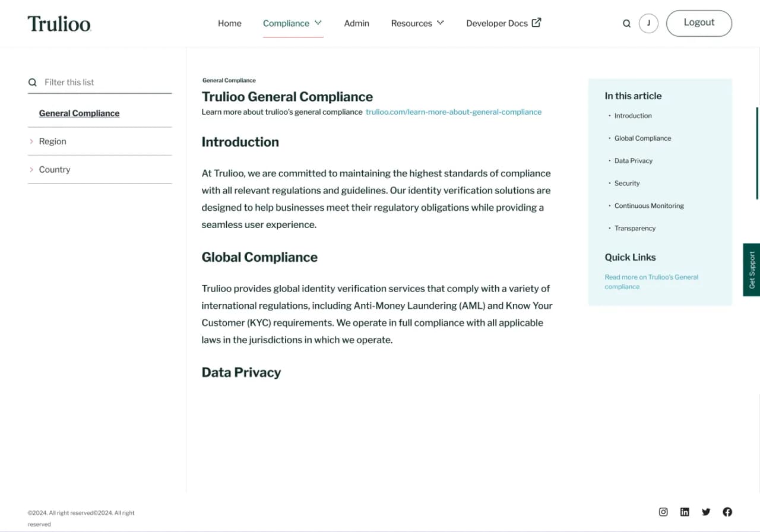
Task: Select General Compliance in the sidebar
Action: pyautogui.click(x=79, y=113)
